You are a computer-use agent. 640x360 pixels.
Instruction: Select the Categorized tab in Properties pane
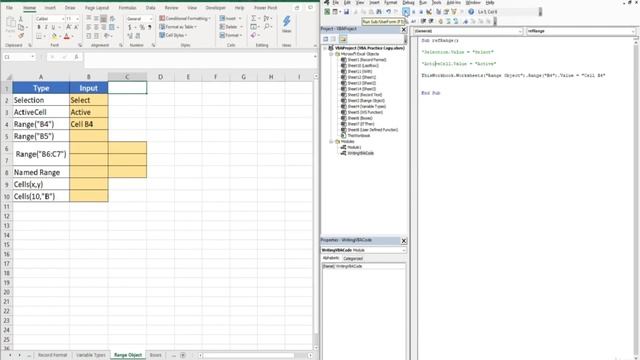353,258
